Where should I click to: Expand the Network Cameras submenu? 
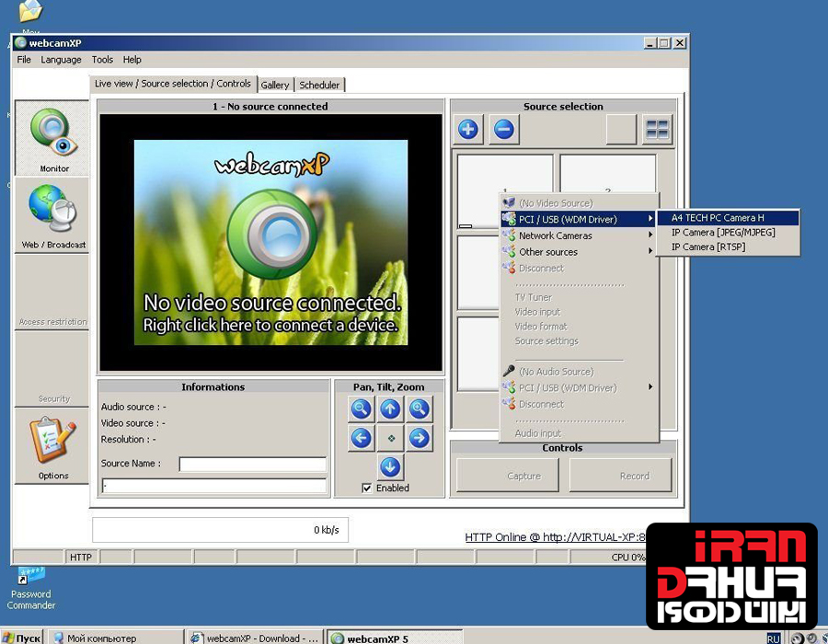coord(580,236)
